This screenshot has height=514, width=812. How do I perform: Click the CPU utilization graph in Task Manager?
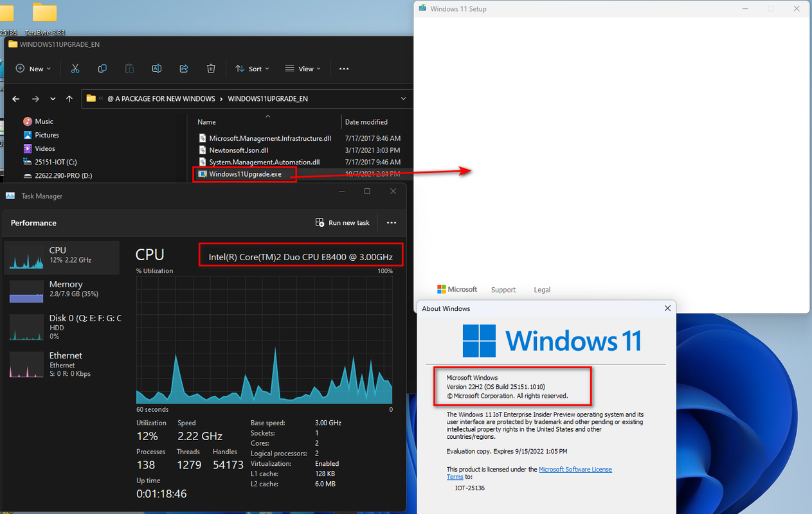[264, 340]
